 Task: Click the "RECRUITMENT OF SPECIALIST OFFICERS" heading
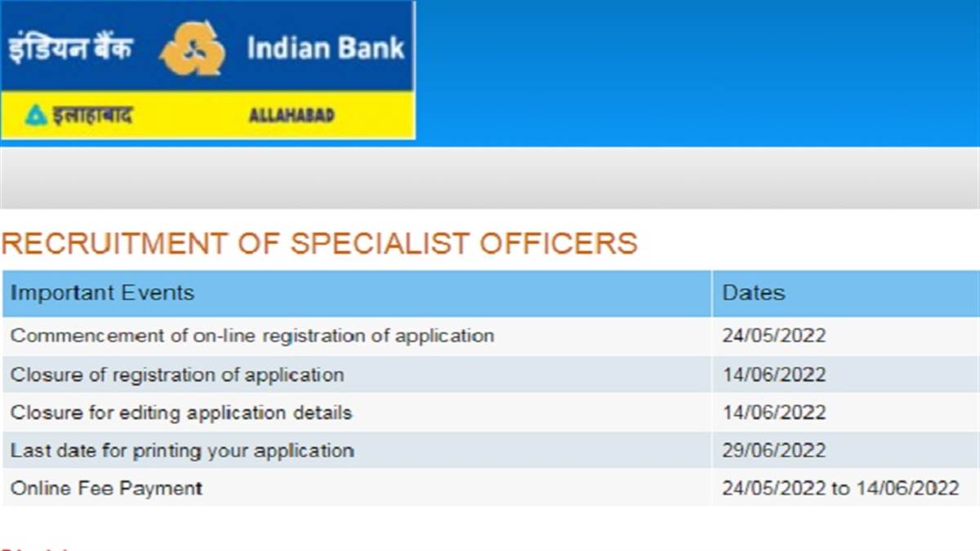(x=319, y=243)
